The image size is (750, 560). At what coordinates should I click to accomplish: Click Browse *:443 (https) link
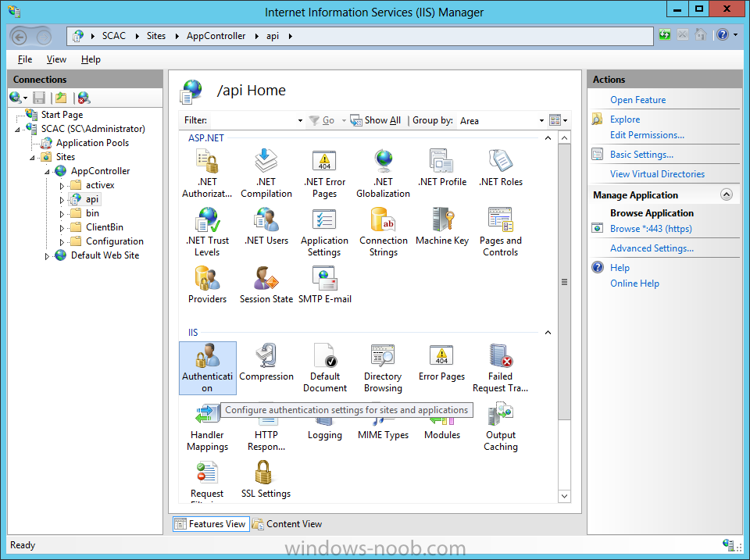click(651, 229)
